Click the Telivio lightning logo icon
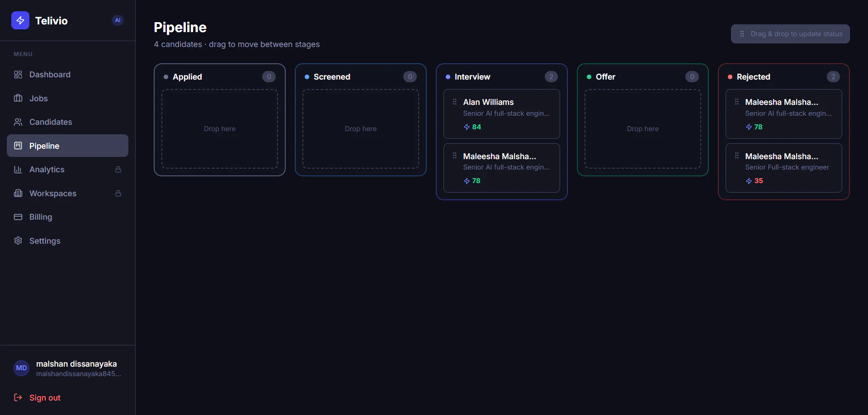 (x=20, y=20)
